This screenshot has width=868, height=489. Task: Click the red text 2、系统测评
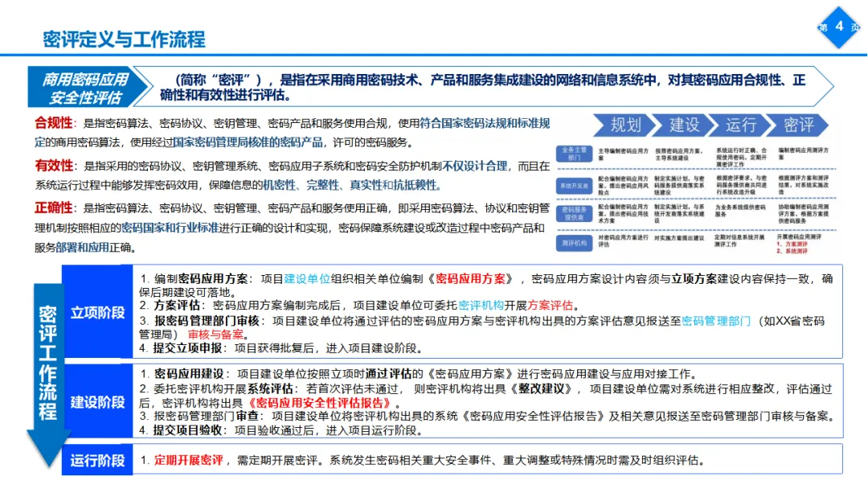(x=792, y=252)
